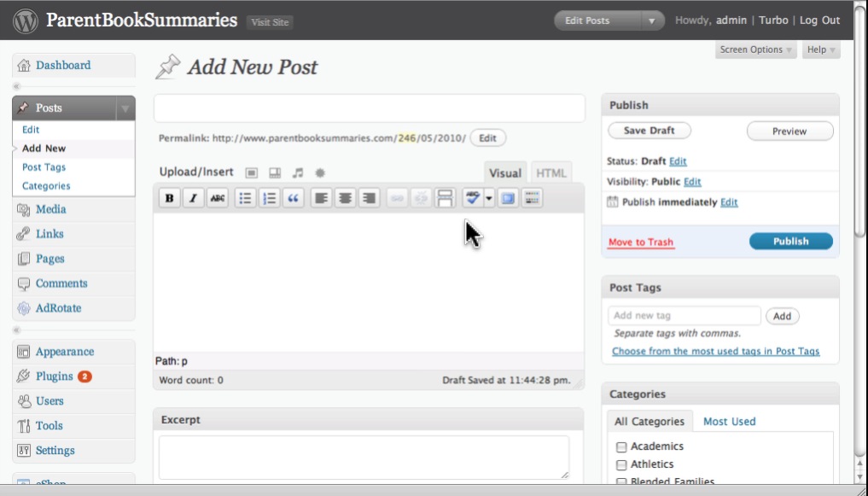Check the Athletics category checkbox
Screen dimensions: 868x496
point(621,465)
